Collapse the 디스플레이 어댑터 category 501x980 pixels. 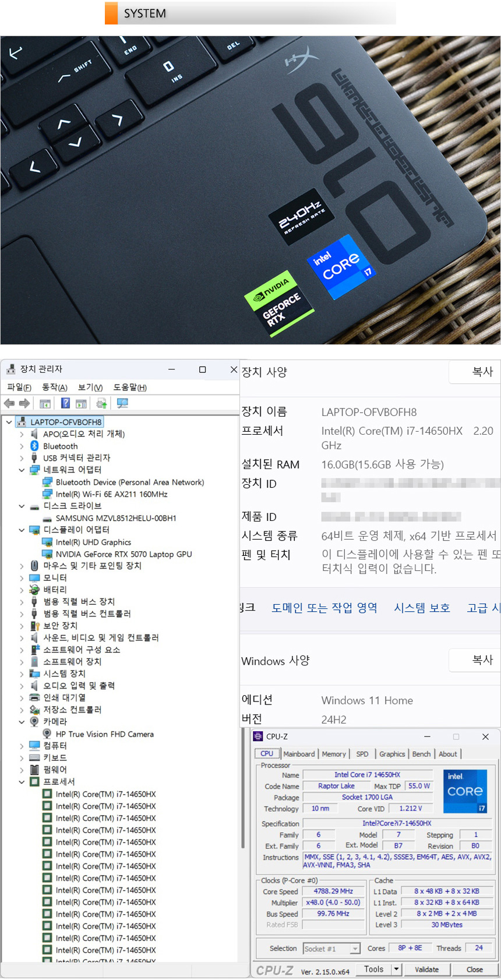[22, 530]
